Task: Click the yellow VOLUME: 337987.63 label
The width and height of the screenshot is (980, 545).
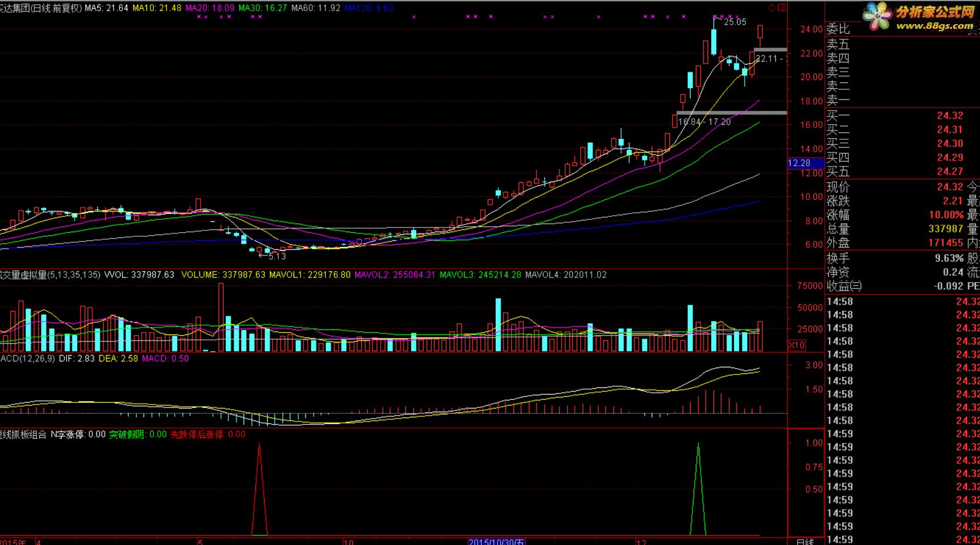Action: click(224, 275)
